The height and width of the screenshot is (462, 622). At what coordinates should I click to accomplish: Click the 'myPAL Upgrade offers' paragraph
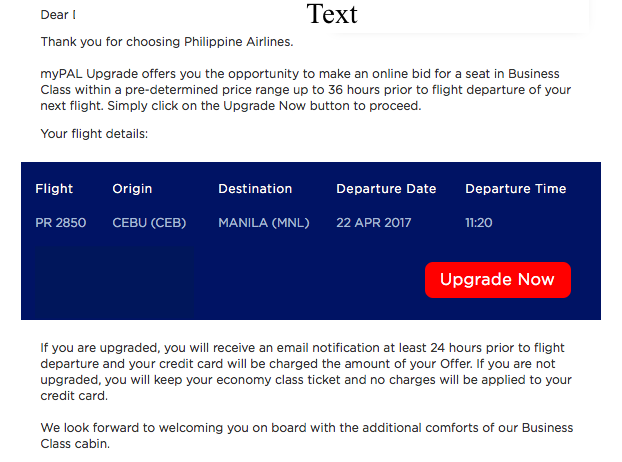tap(305, 90)
